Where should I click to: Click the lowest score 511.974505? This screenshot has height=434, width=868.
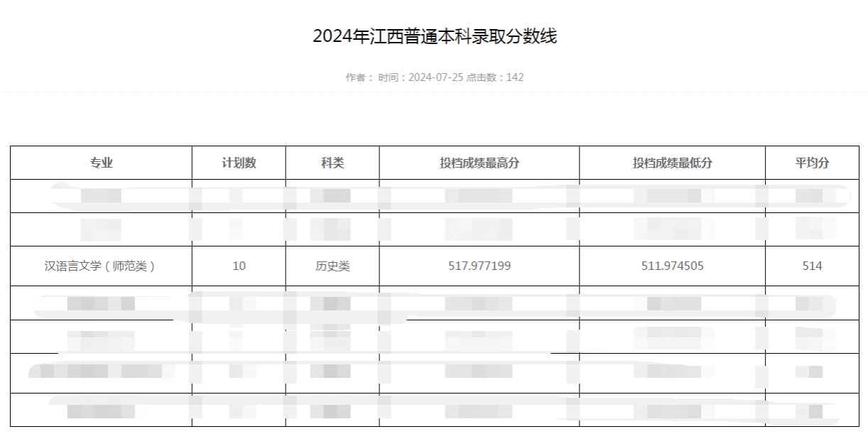pos(672,266)
